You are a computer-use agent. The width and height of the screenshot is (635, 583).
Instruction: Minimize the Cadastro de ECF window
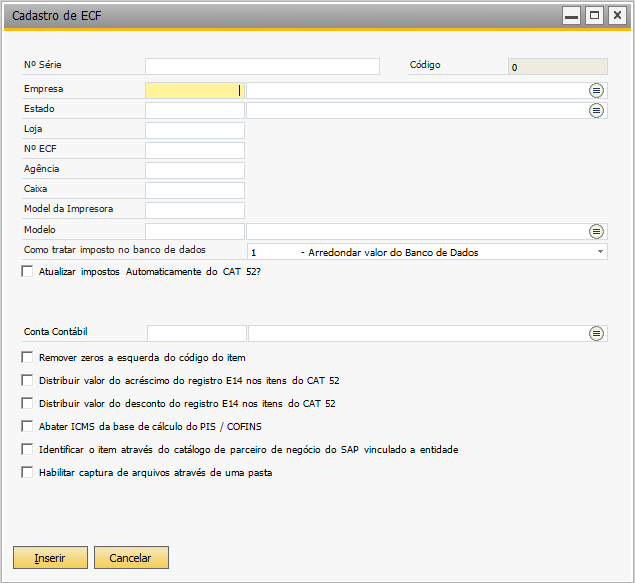pyautogui.click(x=571, y=16)
